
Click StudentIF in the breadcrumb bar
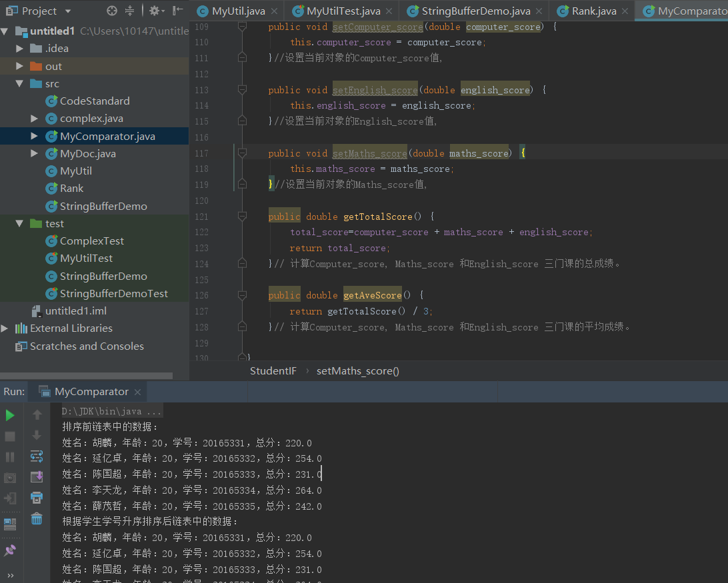point(273,371)
